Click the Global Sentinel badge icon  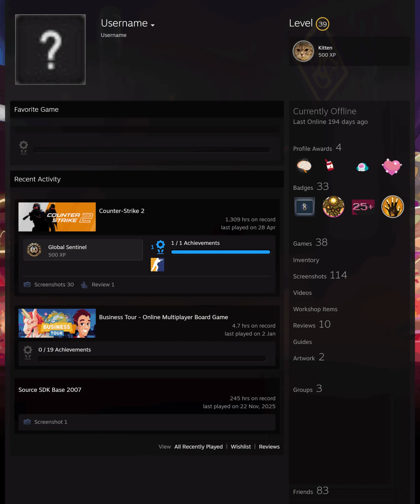click(34, 250)
